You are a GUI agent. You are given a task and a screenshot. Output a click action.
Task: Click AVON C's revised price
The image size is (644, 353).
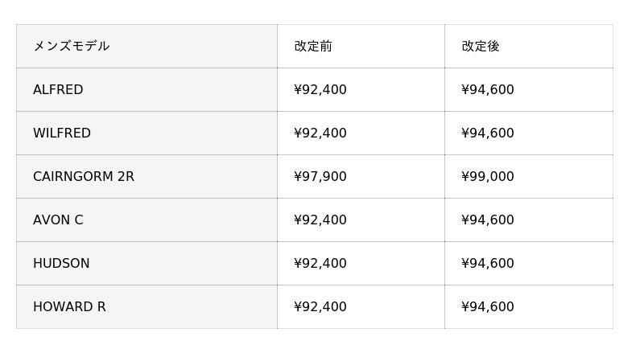click(x=488, y=220)
